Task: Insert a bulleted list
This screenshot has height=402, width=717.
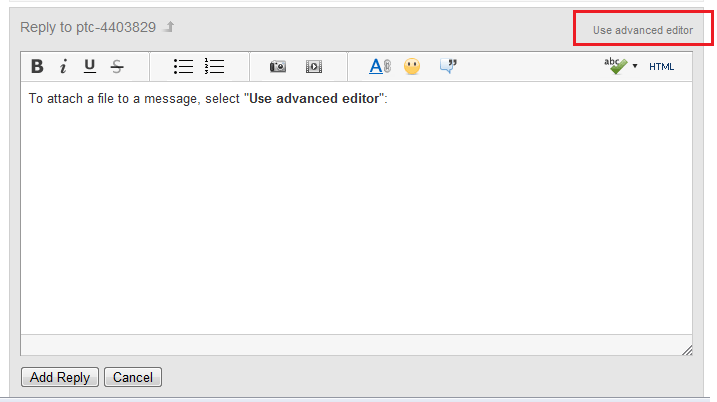Action: click(x=183, y=66)
